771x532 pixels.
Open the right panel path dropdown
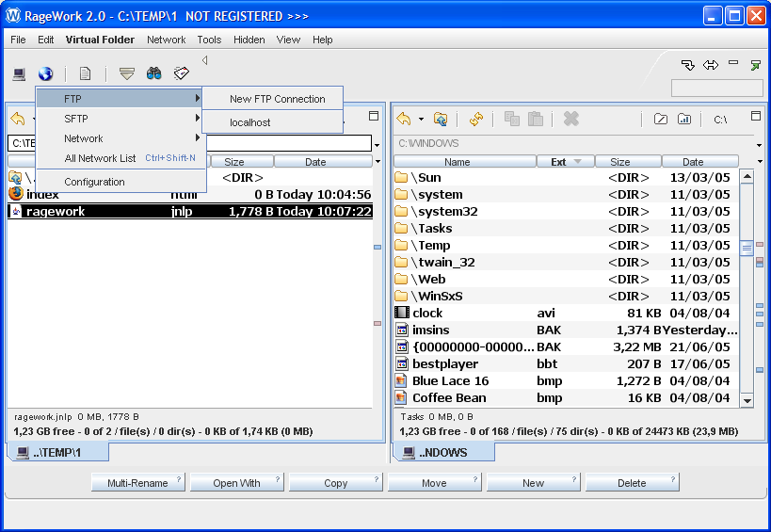pyautogui.click(x=760, y=146)
